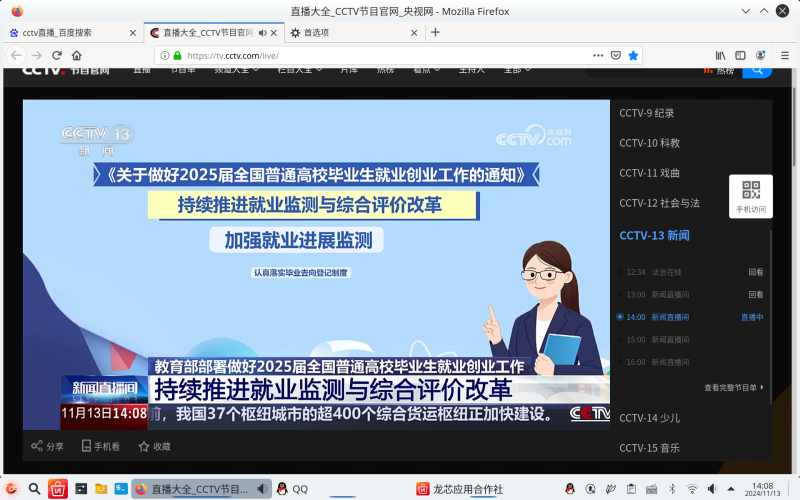Collapse CCTV-13 新闻 channel schedule
This screenshot has width=800, height=500.
coord(654,236)
